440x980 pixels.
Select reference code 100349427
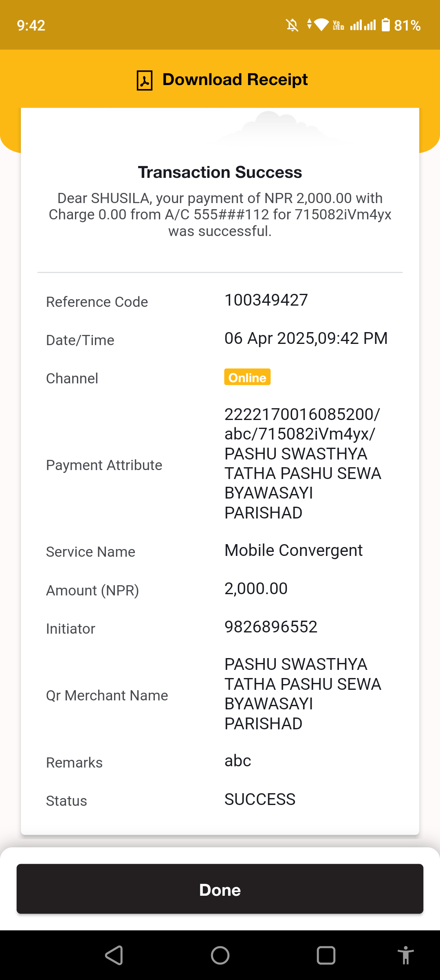pos(266,300)
